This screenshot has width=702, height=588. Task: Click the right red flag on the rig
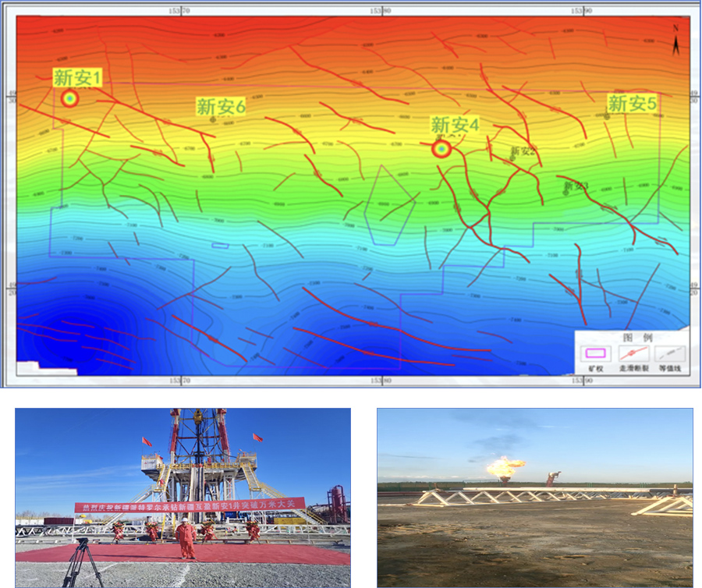tap(257, 437)
